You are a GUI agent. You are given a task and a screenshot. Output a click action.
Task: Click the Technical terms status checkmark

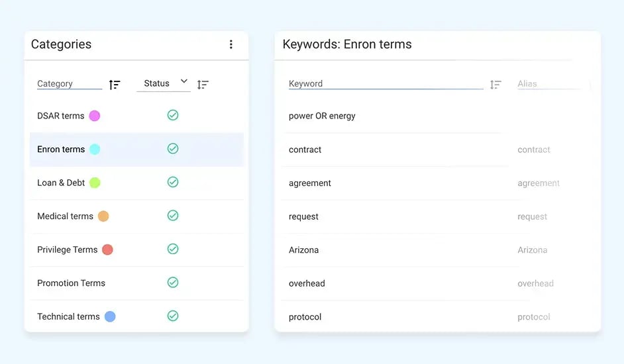173,316
